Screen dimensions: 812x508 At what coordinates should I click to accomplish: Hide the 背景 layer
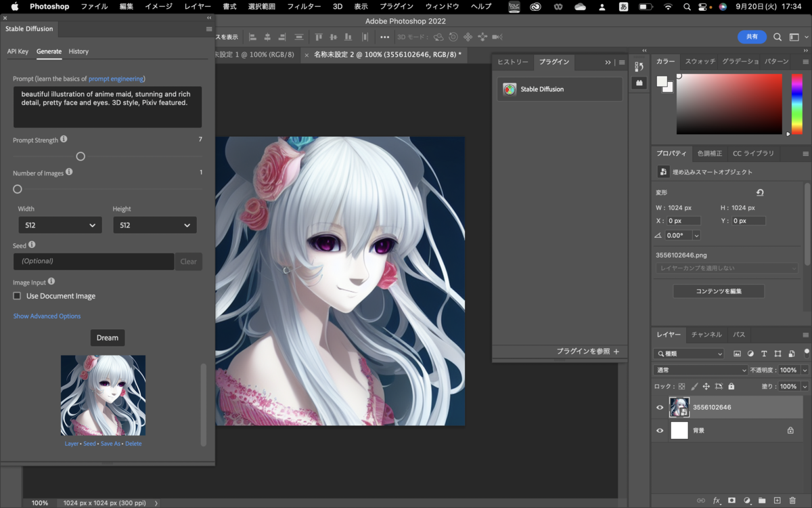pos(660,430)
